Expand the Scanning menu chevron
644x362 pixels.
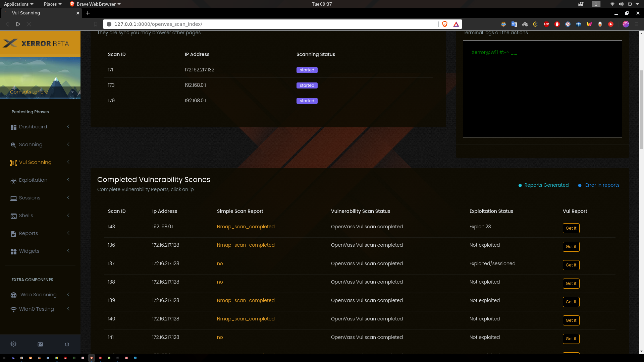pos(68,144)
